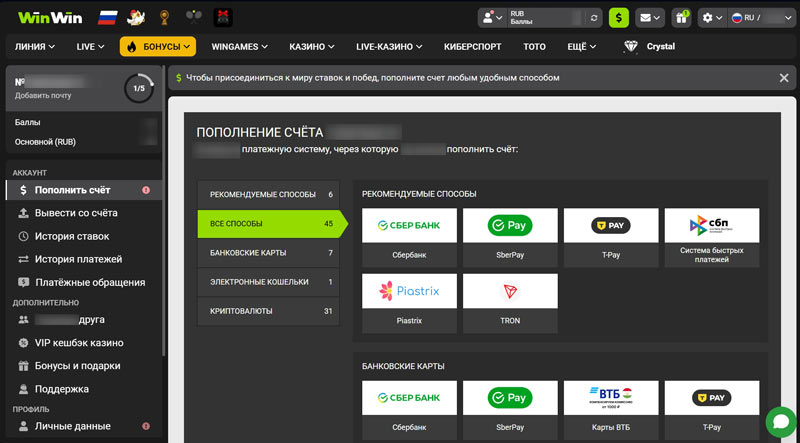Choose SberPay under БАНКОВСКИЕ КАРТЫ
This screenshot has width=800, height=443.
510,410
